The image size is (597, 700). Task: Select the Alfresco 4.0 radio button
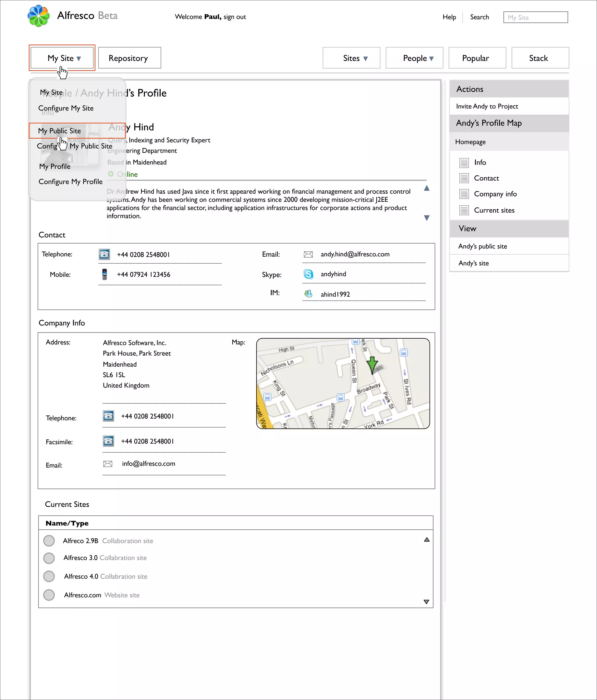pyautogui.click(x=49, y=576)
